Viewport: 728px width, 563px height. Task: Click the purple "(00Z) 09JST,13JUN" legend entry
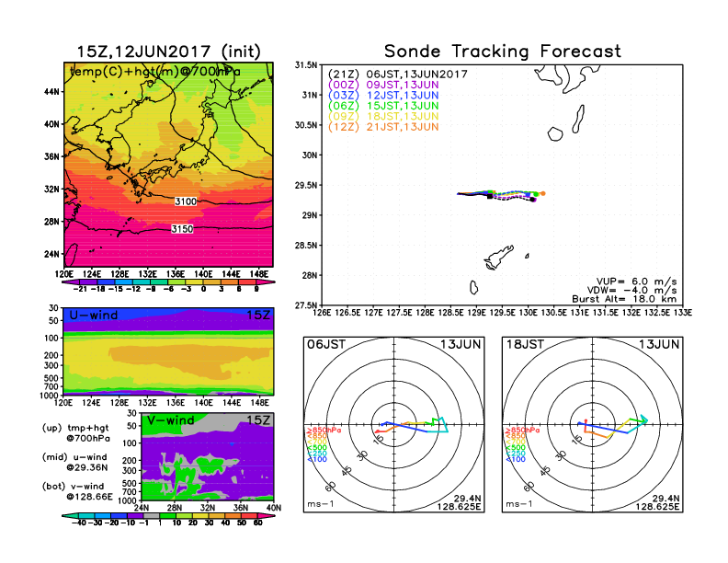[383, 85]
